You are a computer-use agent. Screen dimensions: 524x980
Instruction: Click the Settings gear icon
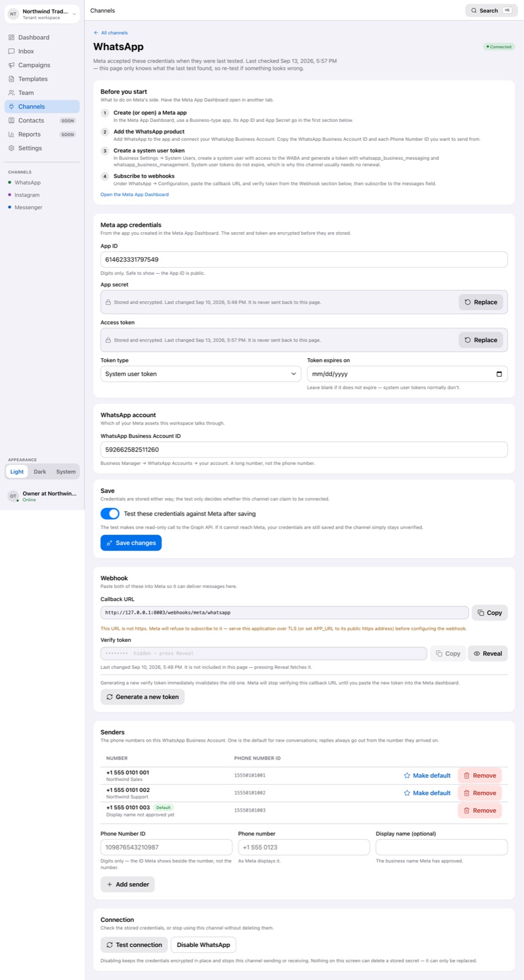[x=12, y=148]
